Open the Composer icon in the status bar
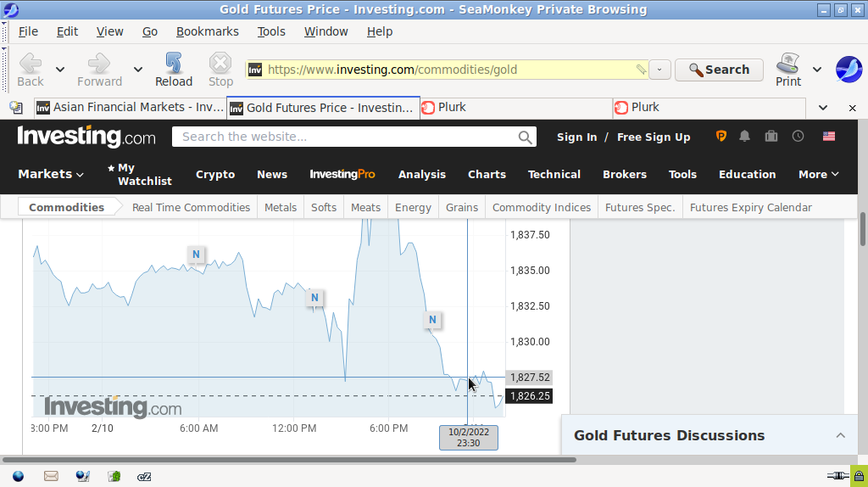Image resolution: width=868 pixels, height=487 pixels. click(82, 477)
